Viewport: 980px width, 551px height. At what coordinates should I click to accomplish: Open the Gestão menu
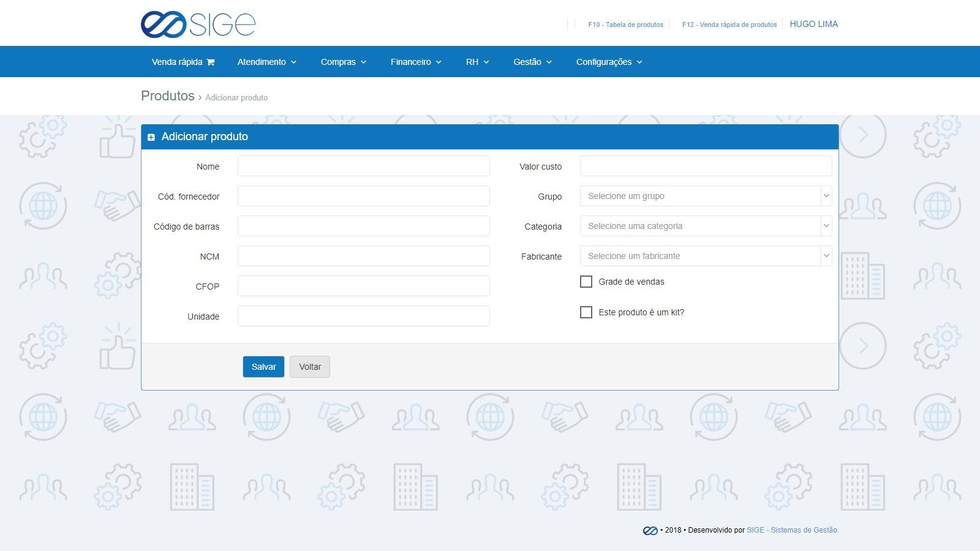pos(533,62)
